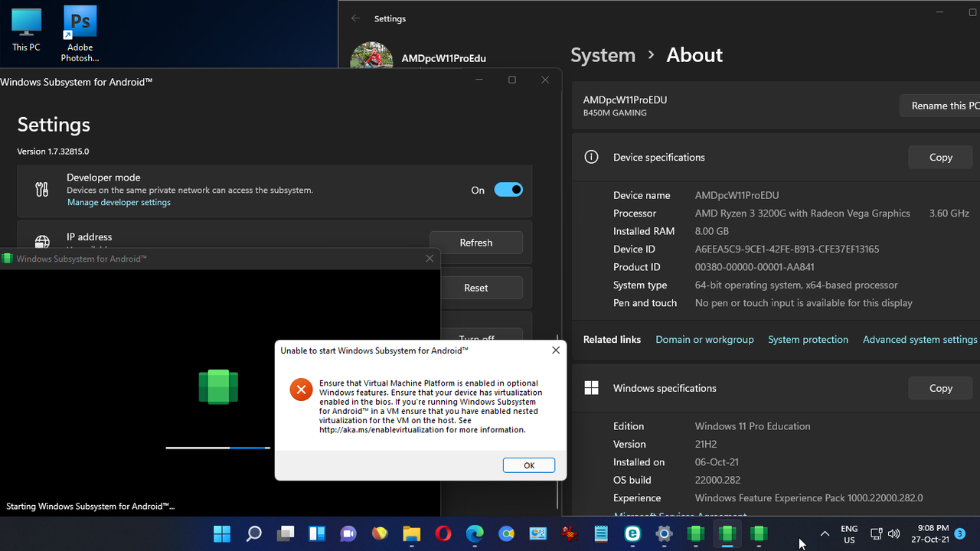Switch to active Android subsystem taskbar icon

point(727,534)
